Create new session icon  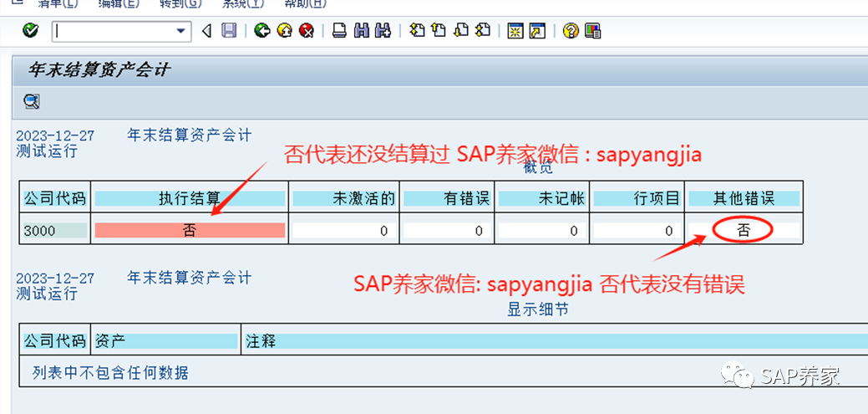pos(515,30)
